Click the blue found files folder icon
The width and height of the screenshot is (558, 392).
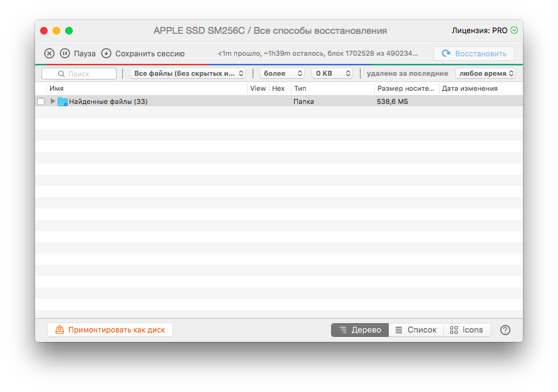(x=63, y=101)
